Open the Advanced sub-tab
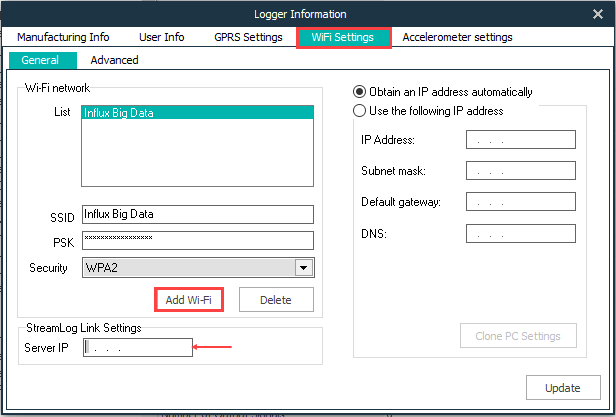Viewport: 616px width, 417px height. 115,60
